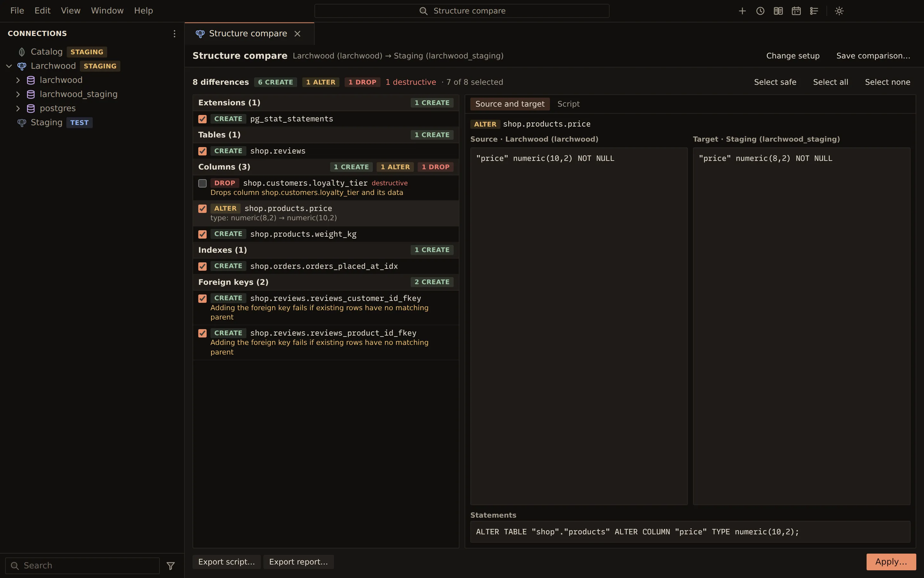Click Export report... button
The image size is (924, 578).
point(299,562)
